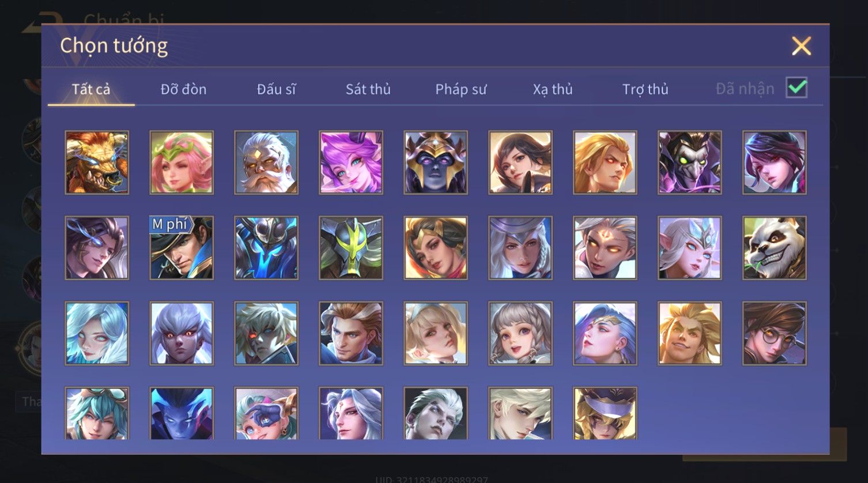Open the 'Sát thủ' tab
The width and height of the screenshot is (868, 483).
coord(368,89)
